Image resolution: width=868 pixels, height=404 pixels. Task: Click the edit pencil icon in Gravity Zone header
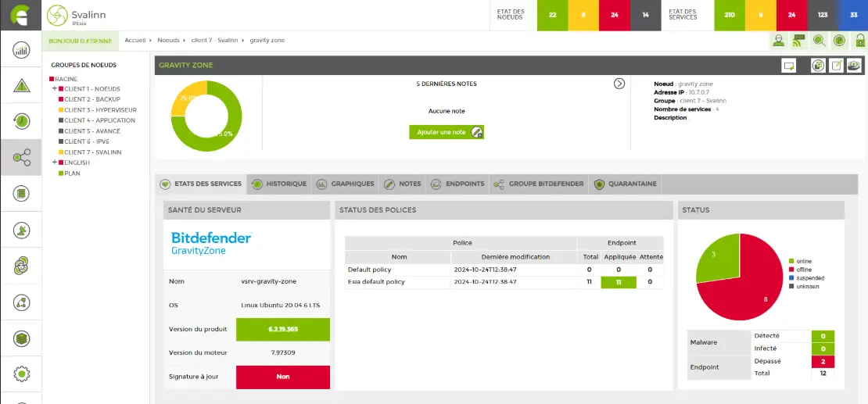pyautogui.click(x=837, y=66)
